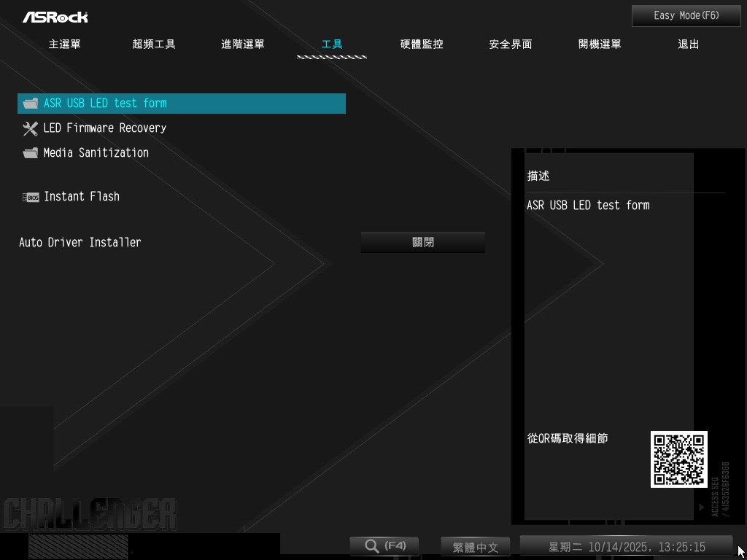
Task: Click the QR code image
Action: coord(678,459)
